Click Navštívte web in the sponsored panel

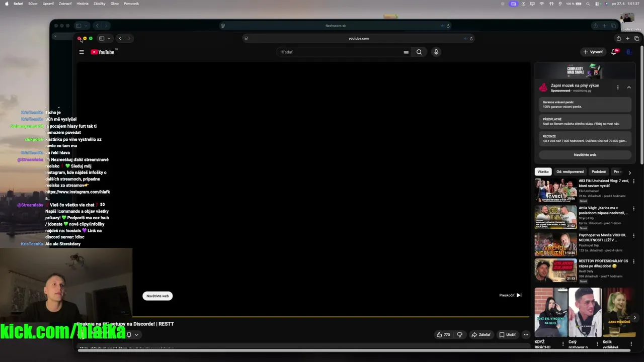coord(585,155)
